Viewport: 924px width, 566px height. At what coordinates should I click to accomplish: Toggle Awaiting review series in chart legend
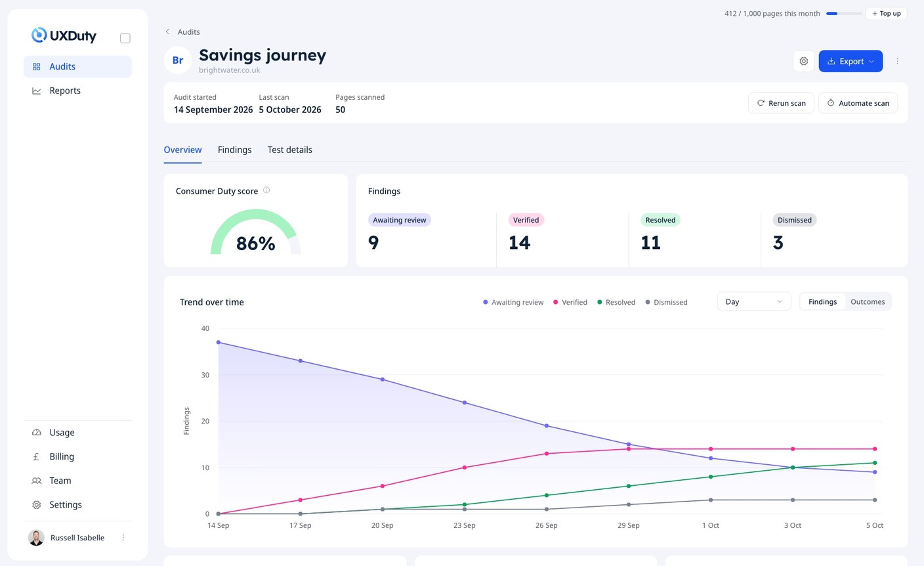[x=513, y=302]
